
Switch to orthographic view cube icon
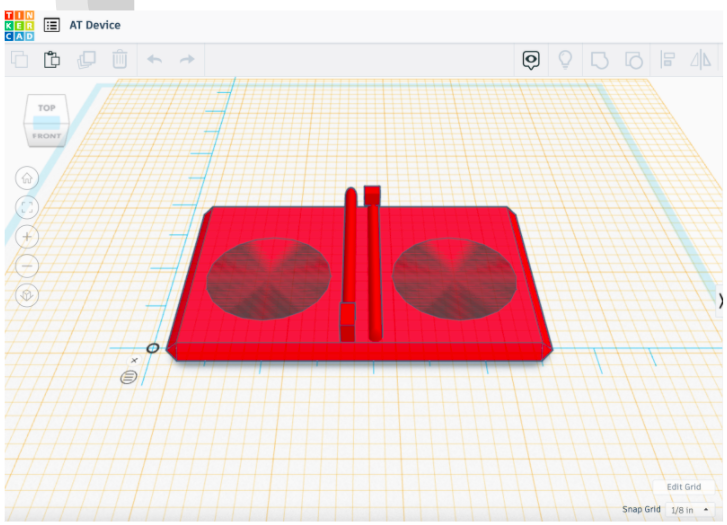[x=27, y=295]
